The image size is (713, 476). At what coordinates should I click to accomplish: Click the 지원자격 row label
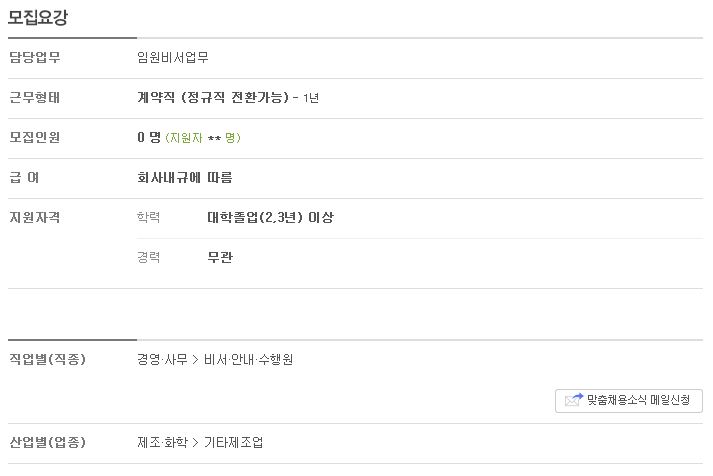pyautogui.click(x=35, y=217)
